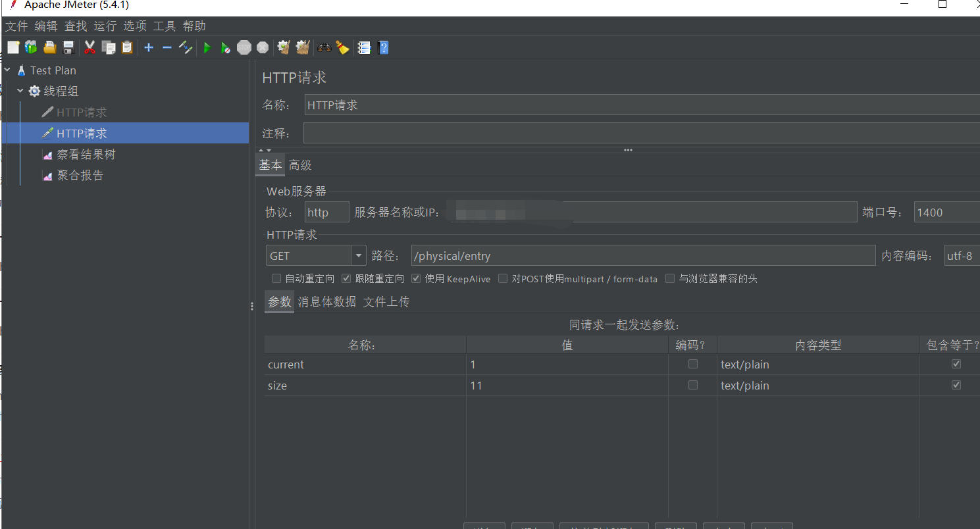This screenshot has width=980, height=529.
Task: Click the 名称 field containing HTTP请求
Action: coord(642,105)
